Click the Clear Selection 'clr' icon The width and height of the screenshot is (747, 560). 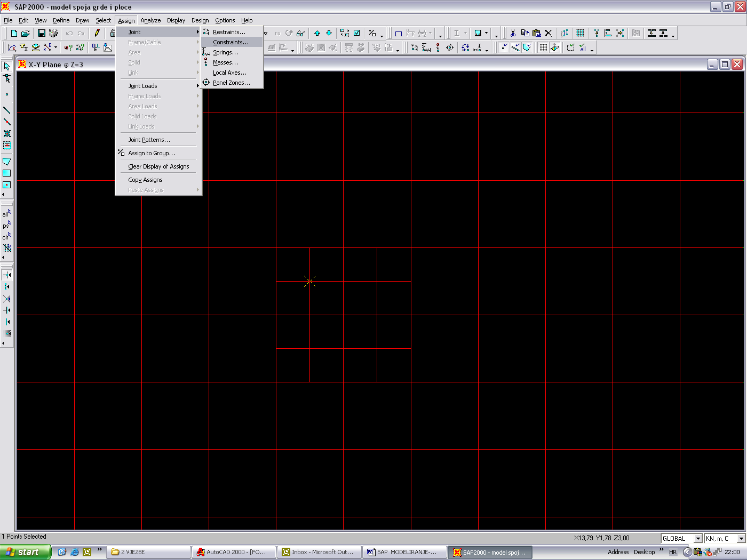click(7, 237)
